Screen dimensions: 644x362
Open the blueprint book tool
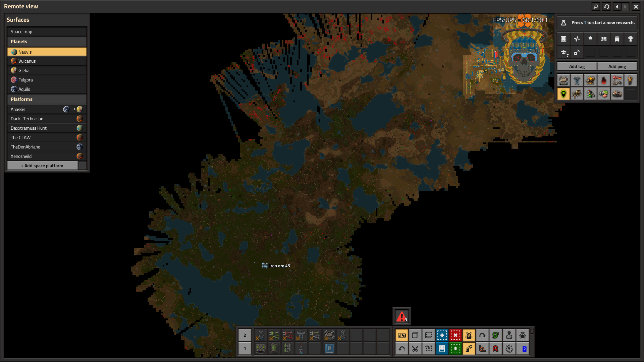coord(442,349)
